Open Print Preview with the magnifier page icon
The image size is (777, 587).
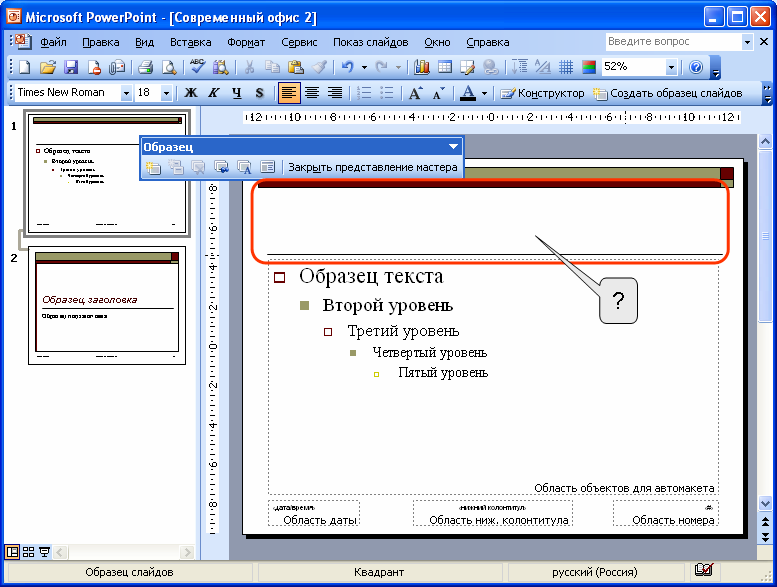169,67
